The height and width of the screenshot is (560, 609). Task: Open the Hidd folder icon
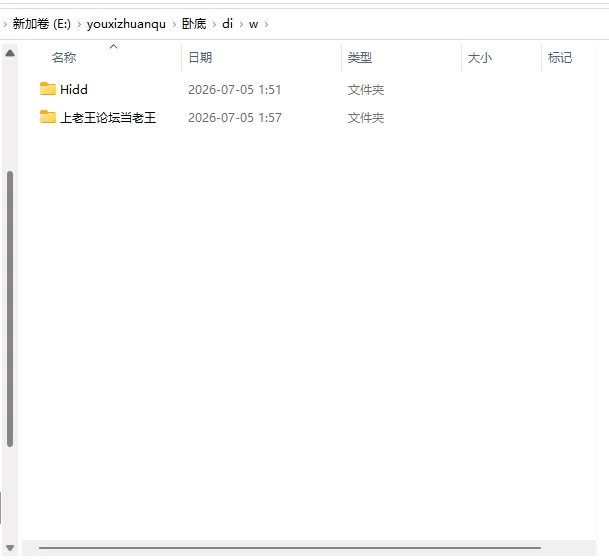[48, 89]
